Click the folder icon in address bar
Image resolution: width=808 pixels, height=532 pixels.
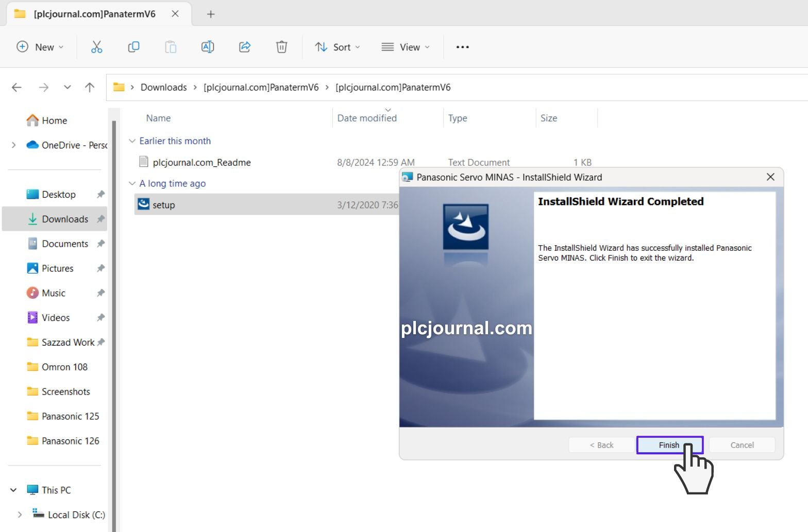pos(119,87)
